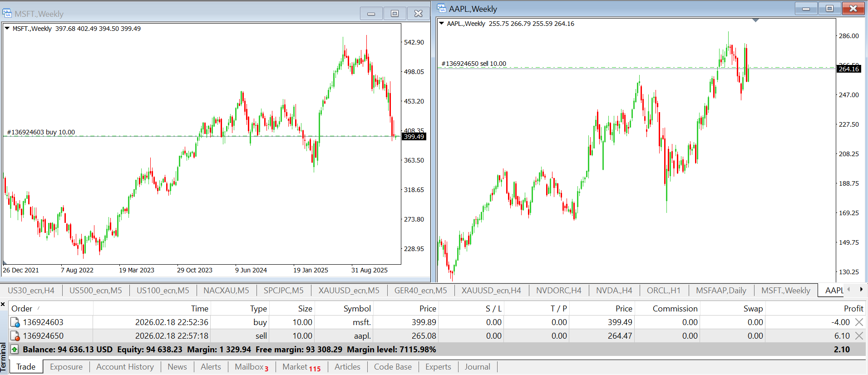
Task: Expand the AAPL chart triangle dropdown
Action: pos(441,24)
